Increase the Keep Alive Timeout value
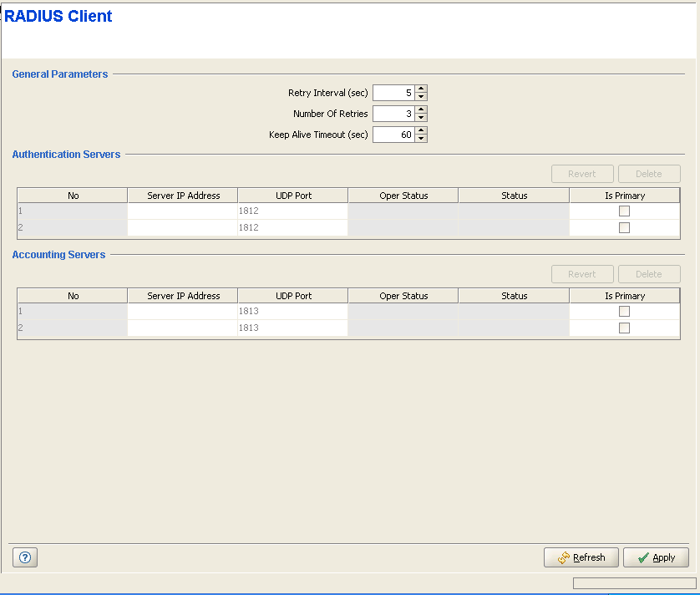 coord(421,130)
